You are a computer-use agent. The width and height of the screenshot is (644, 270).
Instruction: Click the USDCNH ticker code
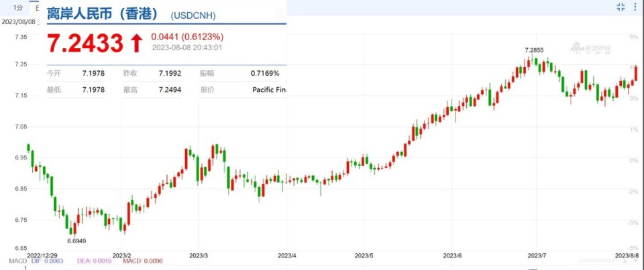193,15
